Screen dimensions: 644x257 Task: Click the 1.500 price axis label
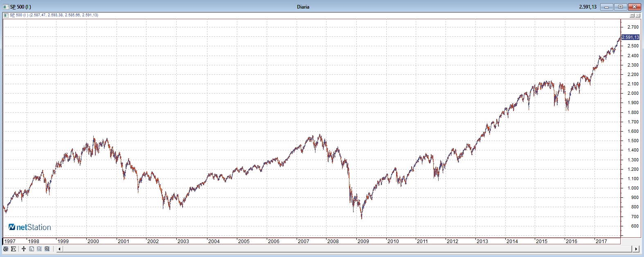tap(633, 141)
